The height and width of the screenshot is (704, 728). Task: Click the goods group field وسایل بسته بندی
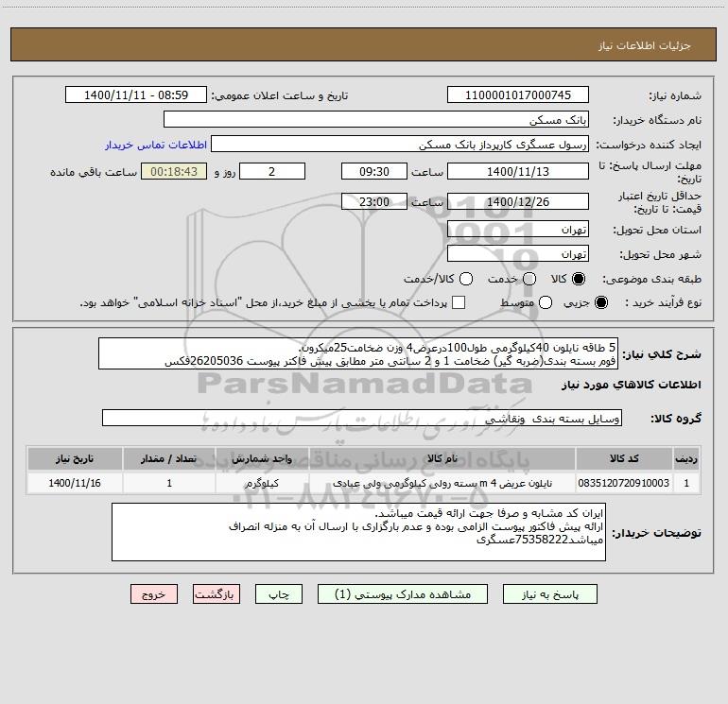pyautogui.click(x=362, y=418)
